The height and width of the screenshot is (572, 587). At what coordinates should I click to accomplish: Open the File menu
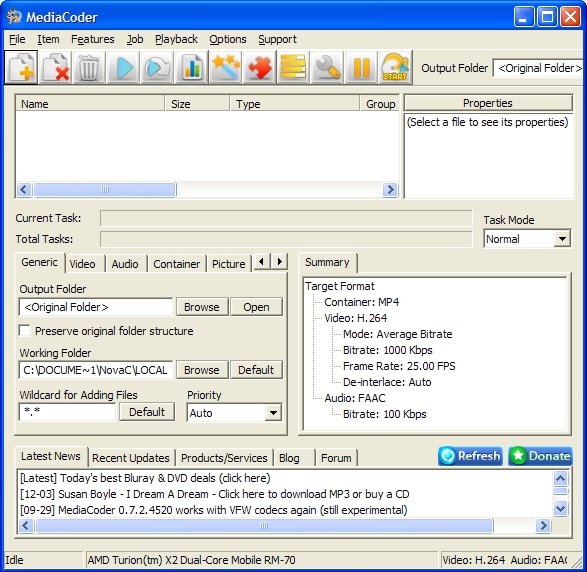[17, 39]
